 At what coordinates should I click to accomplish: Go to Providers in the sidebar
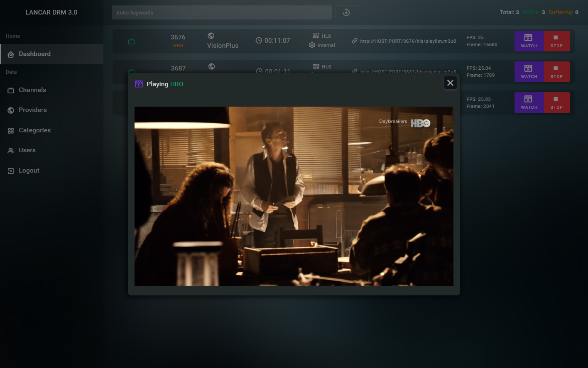coord(33,110)
